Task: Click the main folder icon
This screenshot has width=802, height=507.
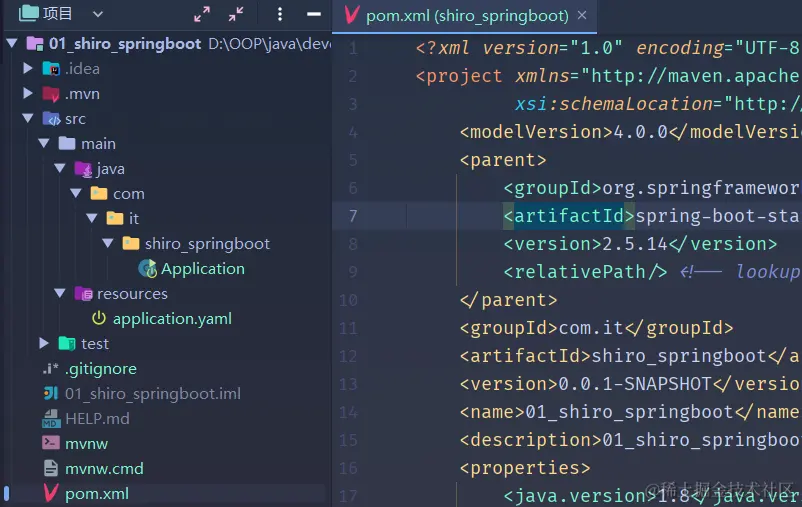Action: [67, 143]
